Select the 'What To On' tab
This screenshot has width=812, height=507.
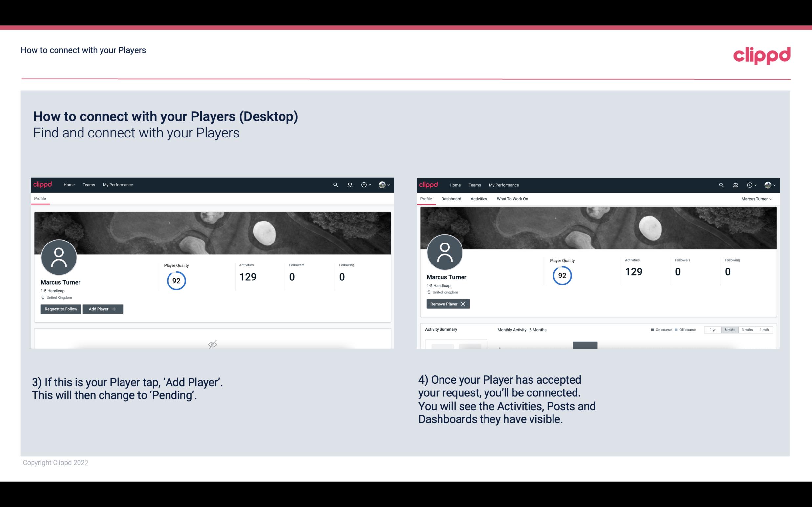[x=512, y=199]
